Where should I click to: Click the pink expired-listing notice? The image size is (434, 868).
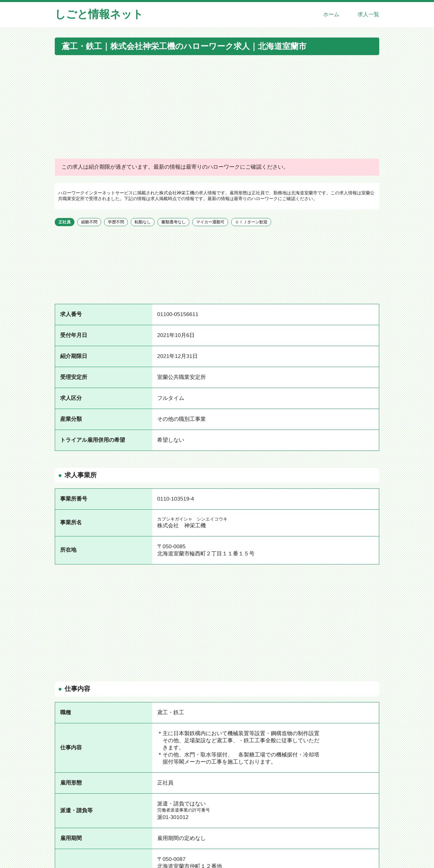click(217, 167)
